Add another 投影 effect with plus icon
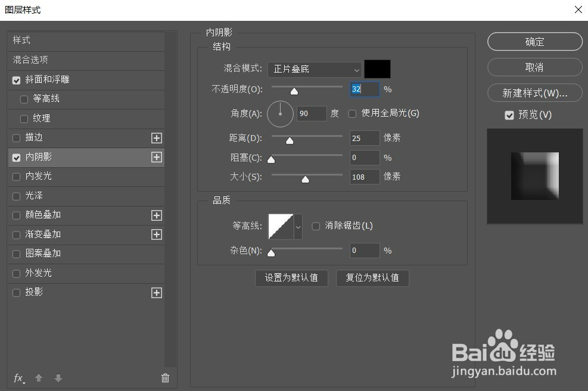This screenshot has height=391, width=588. [156, 293]
